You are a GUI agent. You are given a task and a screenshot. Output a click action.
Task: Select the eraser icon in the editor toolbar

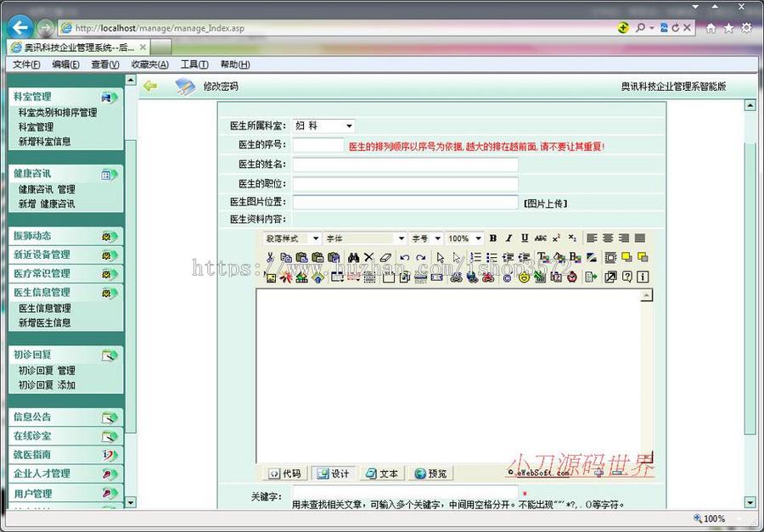tap(384, 257)
